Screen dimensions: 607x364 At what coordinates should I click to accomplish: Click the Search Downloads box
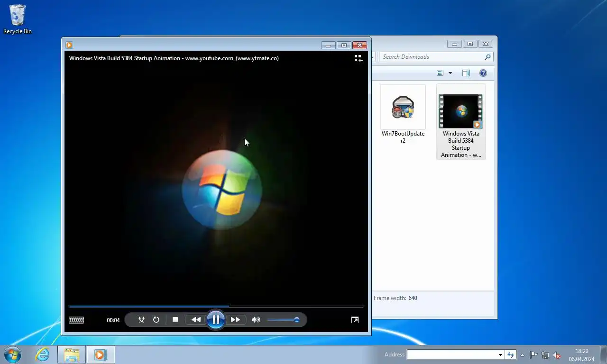[436, 57]
